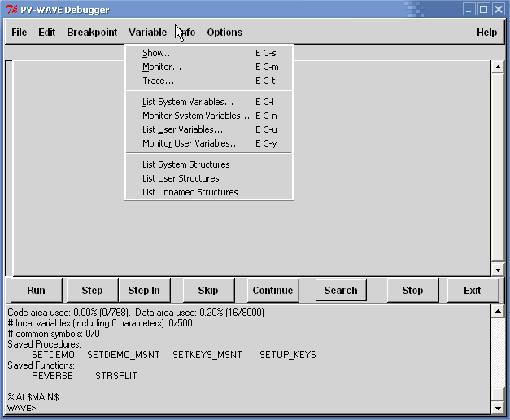
Task: Click the Exit button
Action: coord(473,290)
